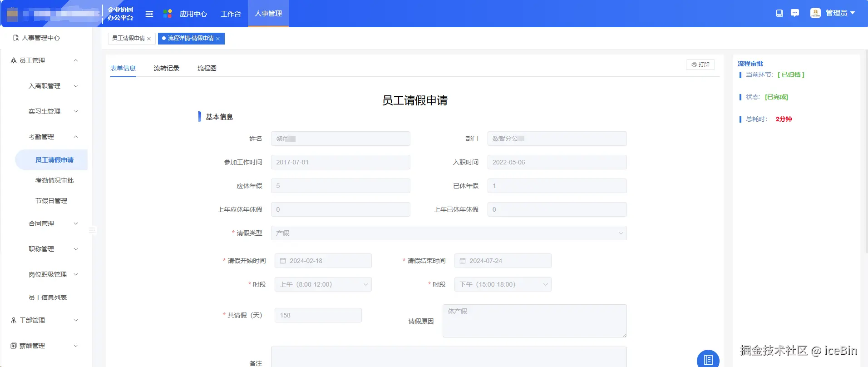Close the 流程详情-请假申请 tab
Image resolution: width=868 pixels, height=367 pixels.
tap(218, 39)
